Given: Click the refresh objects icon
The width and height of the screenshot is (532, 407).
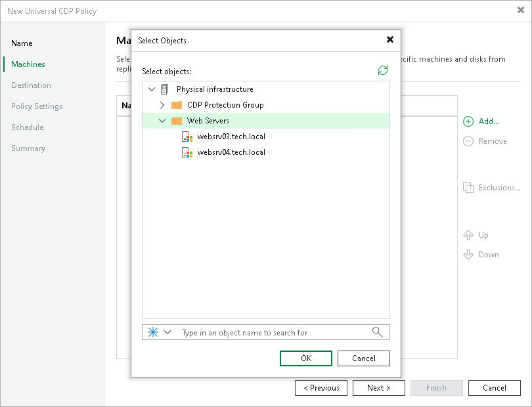Looking at the screenshot, I should coord(383,70).
